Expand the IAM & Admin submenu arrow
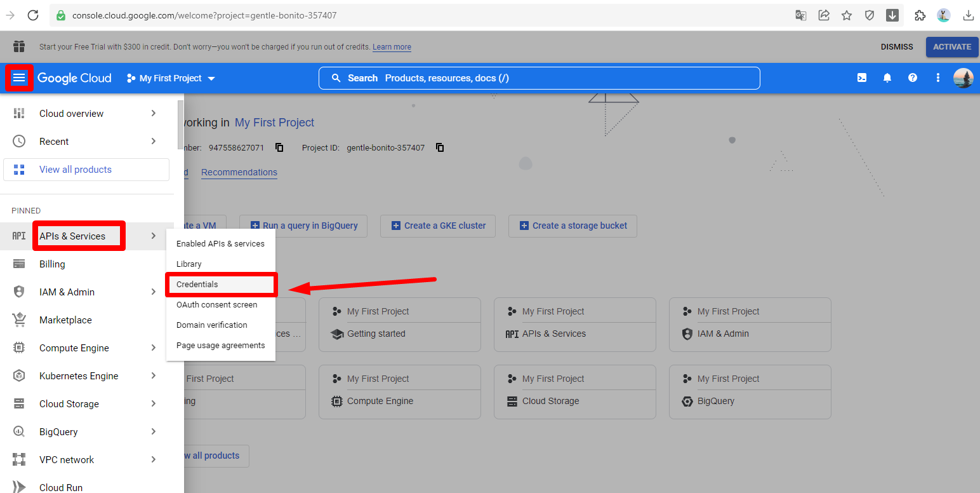This screenshot has width=980, height=493. point(154,292)
